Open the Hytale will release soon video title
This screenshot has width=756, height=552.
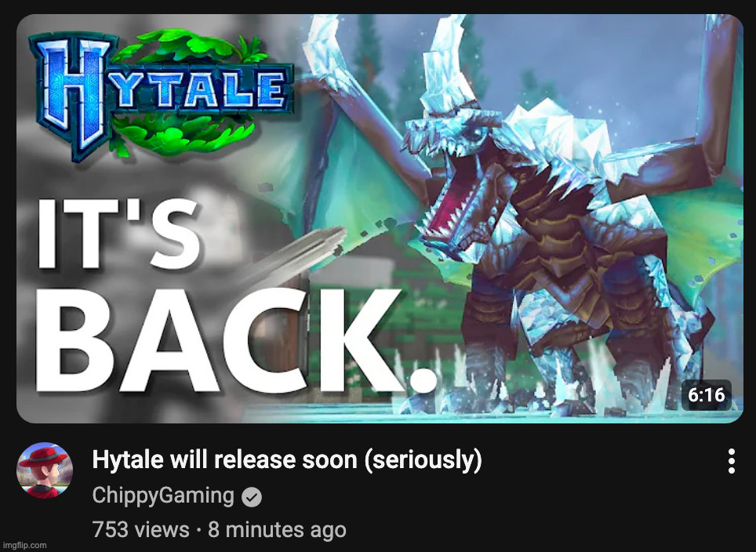(x=287, y=459)
